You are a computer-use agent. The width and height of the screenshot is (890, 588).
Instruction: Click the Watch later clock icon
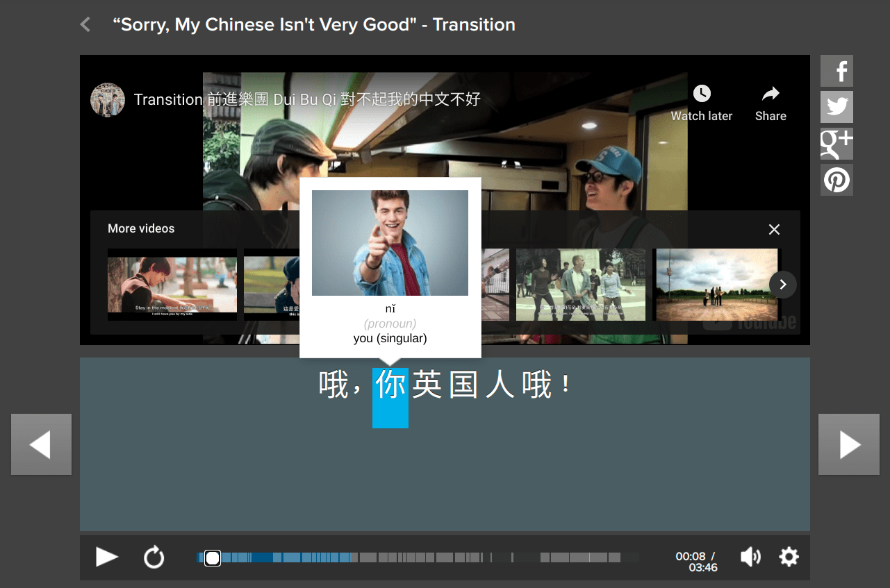pos(702,94)
